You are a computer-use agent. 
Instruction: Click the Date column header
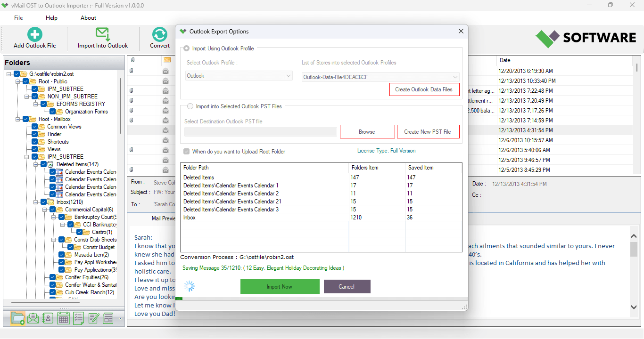564,60
